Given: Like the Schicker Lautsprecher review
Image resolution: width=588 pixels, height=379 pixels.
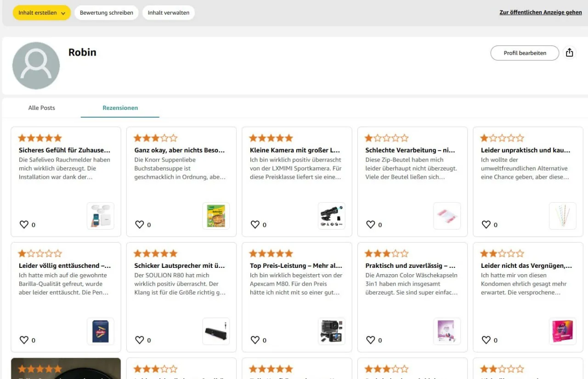Looking at the screenshot, I should pyautogui.click(x=139, y=340).
